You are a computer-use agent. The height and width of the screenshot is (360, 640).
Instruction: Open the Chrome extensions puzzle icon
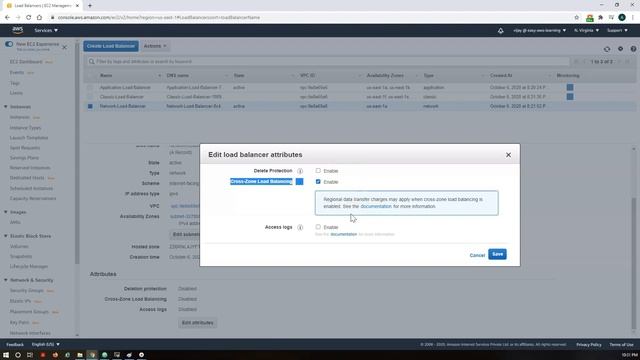(x=600, y=18)
